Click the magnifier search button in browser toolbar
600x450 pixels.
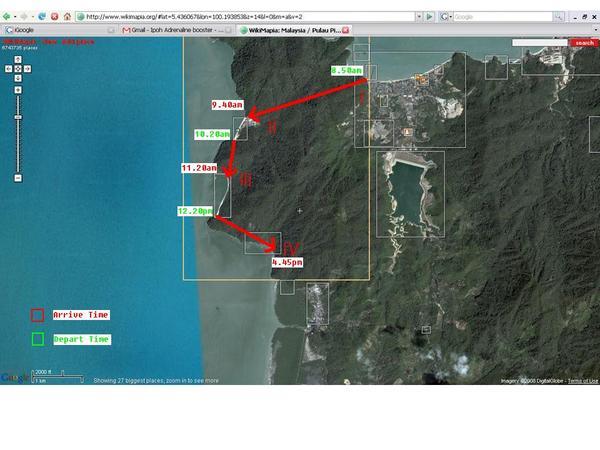click(x=559, y=16)
